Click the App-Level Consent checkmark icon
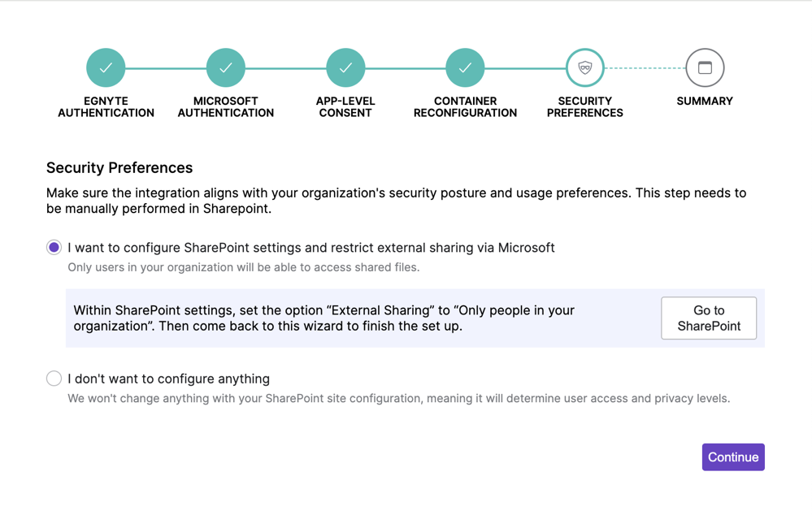This screenshot has height=515, width=812. coord(345,67)
